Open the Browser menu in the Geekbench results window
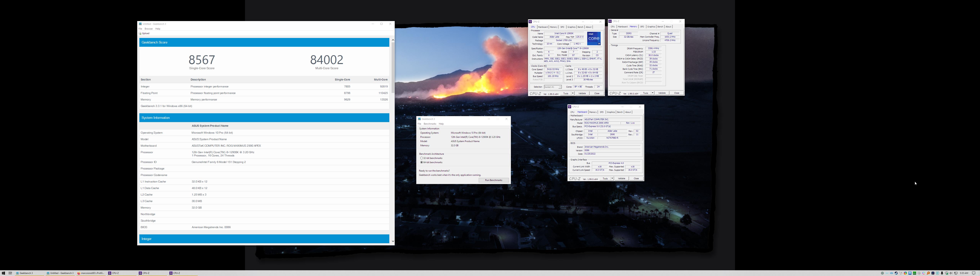The width and height of the screenshot is (980, 276). point(149,29)
